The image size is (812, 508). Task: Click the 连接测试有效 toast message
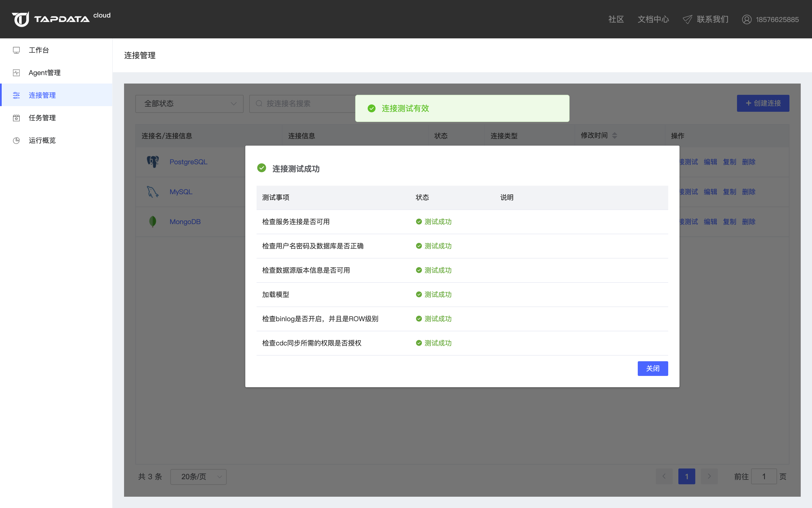coord(462,108)
